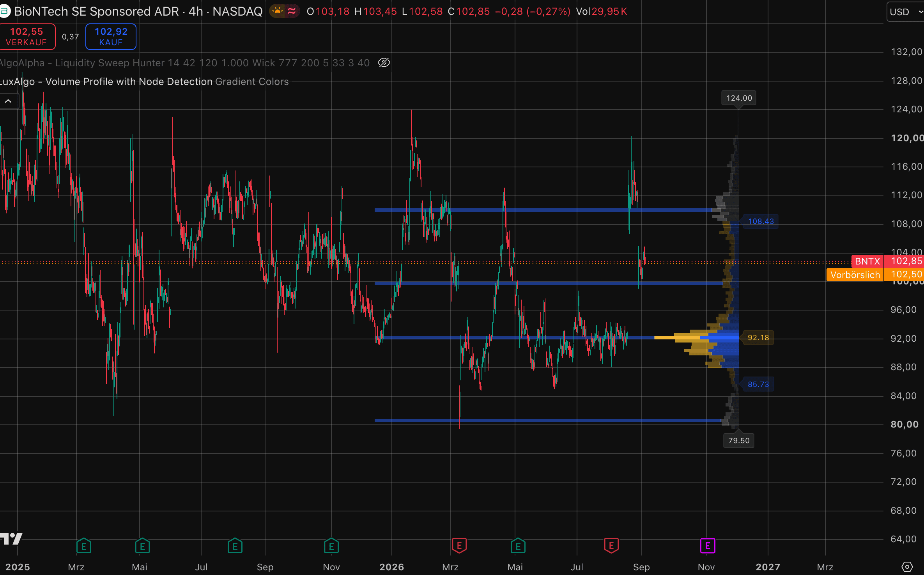The image size is (924, 575).
Task: Click the 79.50 profile low label
Action: coord(739,440)
